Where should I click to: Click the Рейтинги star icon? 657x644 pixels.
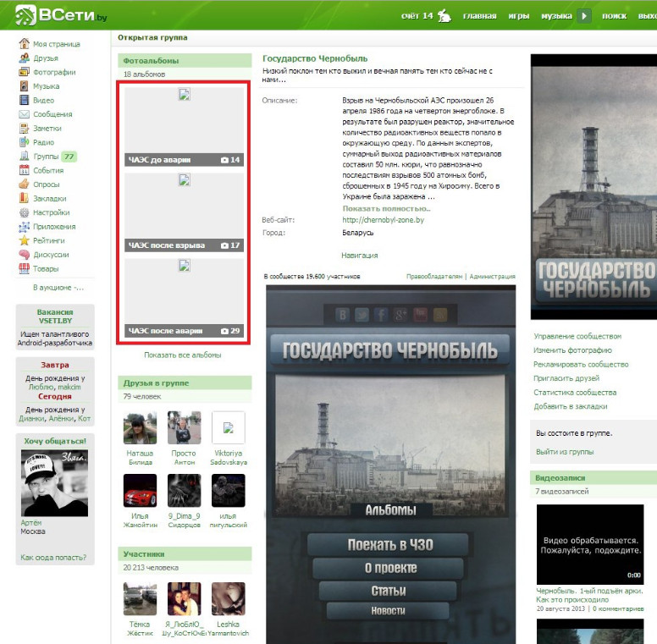tap(25, 240)
